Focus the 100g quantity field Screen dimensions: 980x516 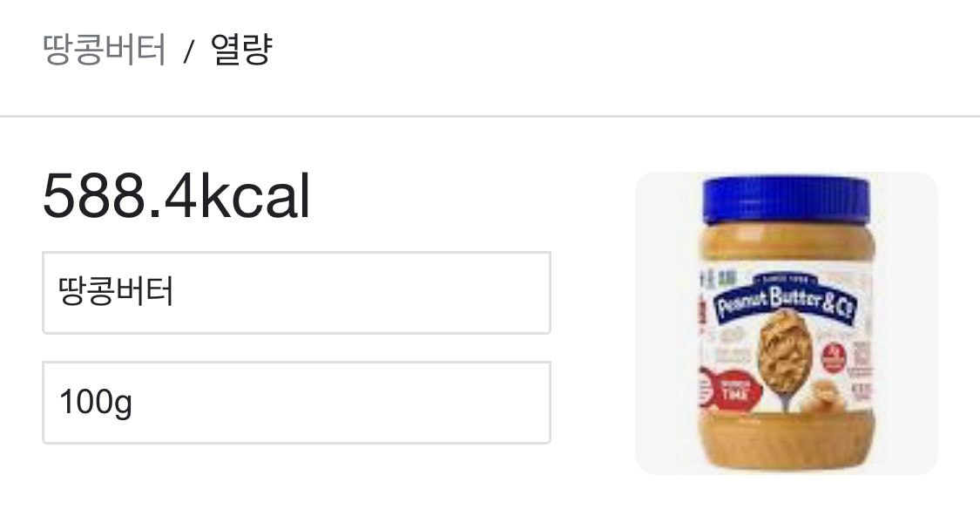pos(296,402)
